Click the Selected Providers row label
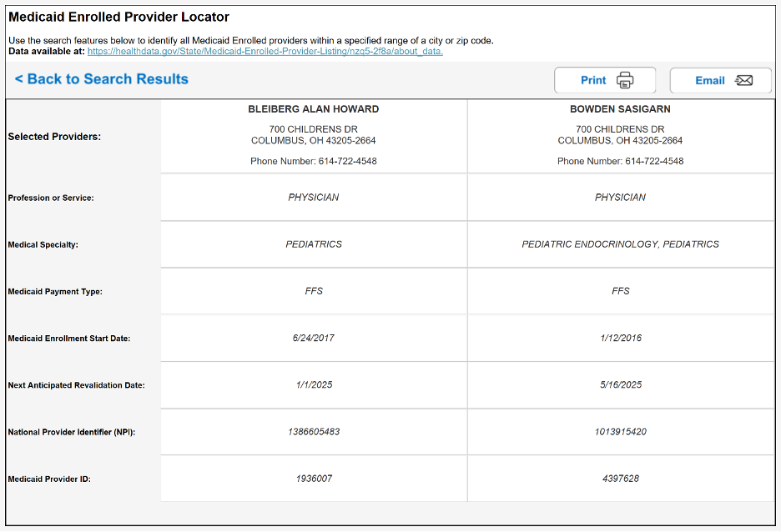This screenshot has width=781, height=532. click(54, 137)
